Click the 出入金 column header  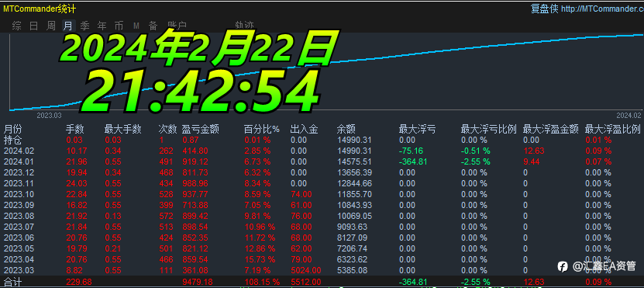[x=304, y=129]
